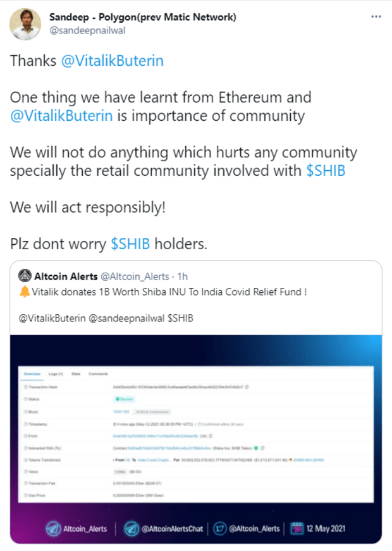The height and width of the screenshot is (551, 392).
Task: Click the Telegram icon beside Altcoin_Alerts
Action: pyautogui.click(x=55, y=528)
